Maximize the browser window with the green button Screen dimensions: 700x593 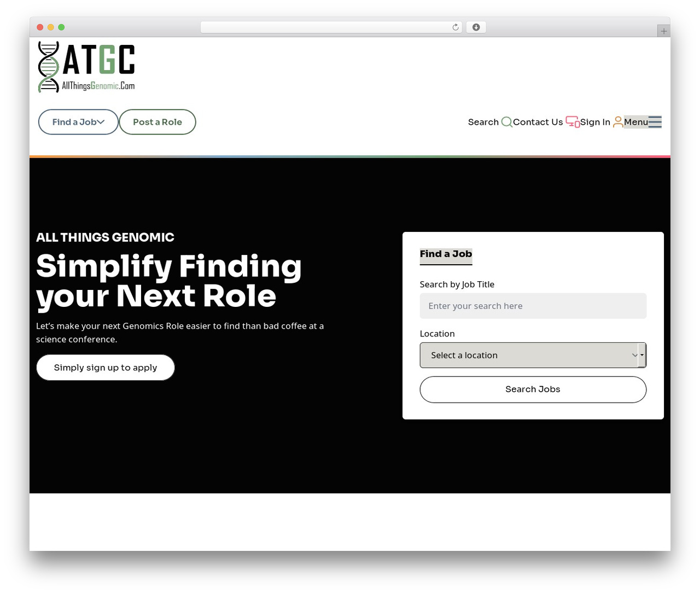pos(61,27)
